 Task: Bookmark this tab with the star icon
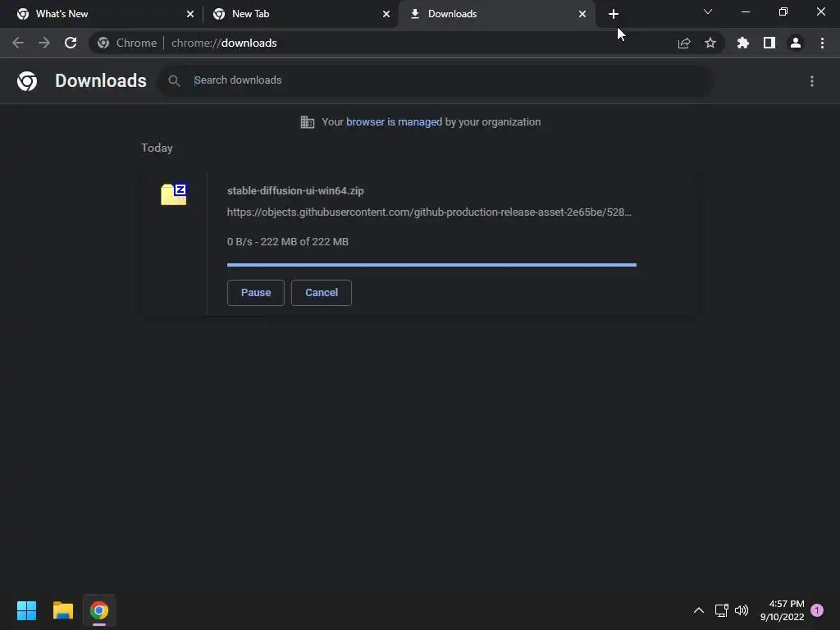point(710,43)
